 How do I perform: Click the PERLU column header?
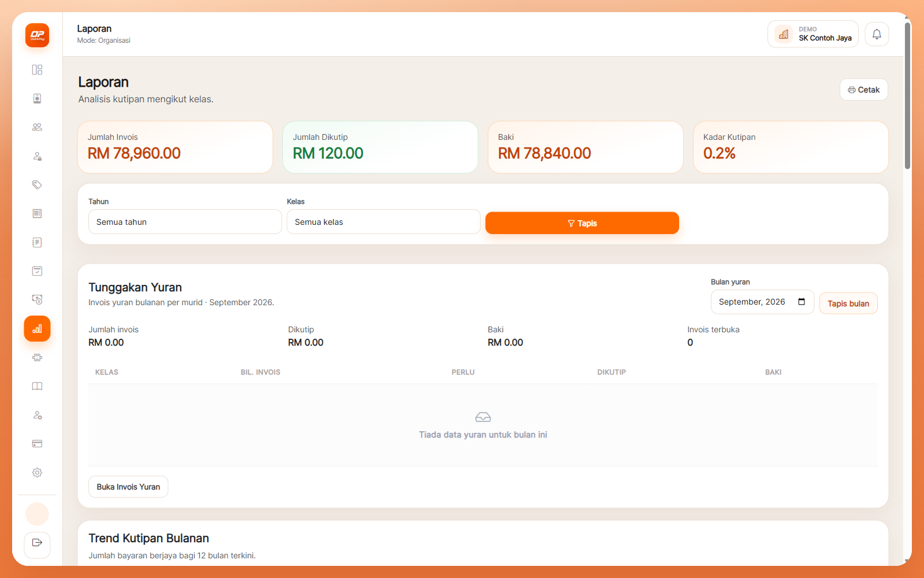[x=463, y=372]
